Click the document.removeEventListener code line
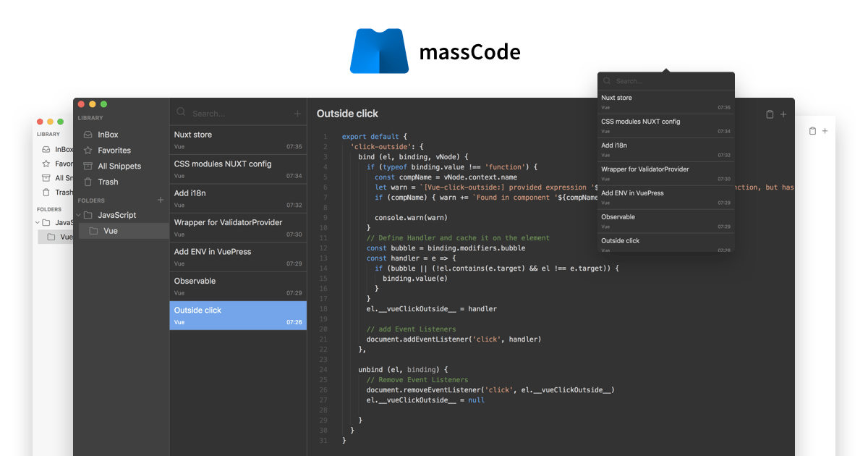Image resolution: width=868 pixels, height=456 pixels. tap(490, 389)
